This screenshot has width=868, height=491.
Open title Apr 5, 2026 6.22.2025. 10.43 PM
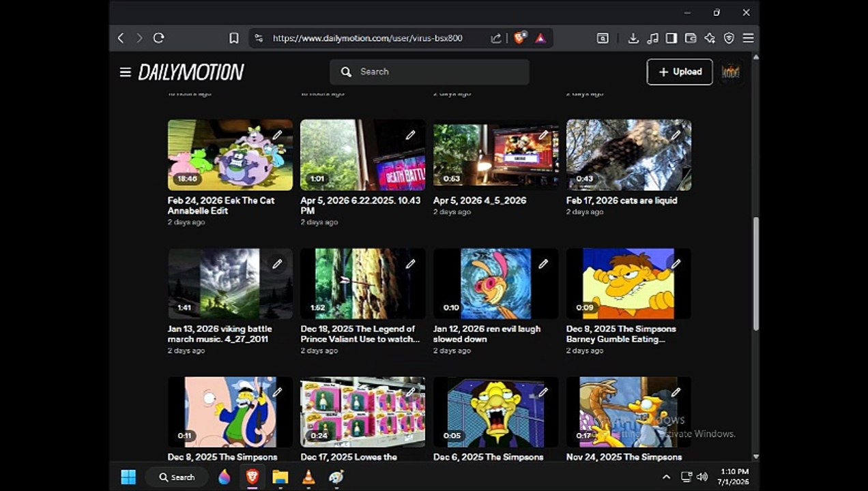[x=360, y=205]
